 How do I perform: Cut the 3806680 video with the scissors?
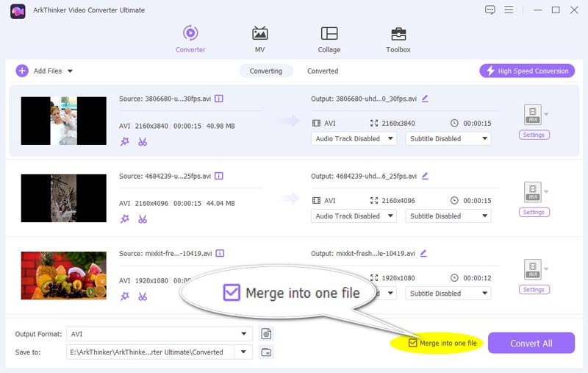tap(143, 141)
